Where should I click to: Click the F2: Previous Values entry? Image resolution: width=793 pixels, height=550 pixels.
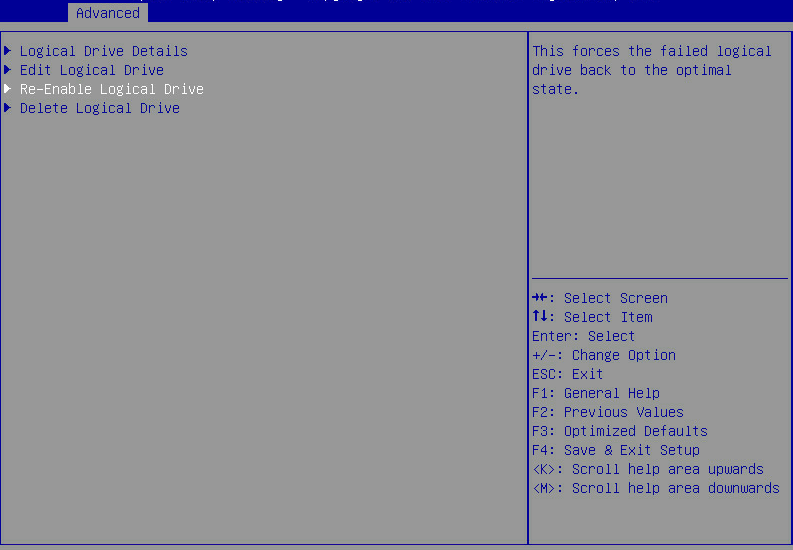click(x=608, y=412)
